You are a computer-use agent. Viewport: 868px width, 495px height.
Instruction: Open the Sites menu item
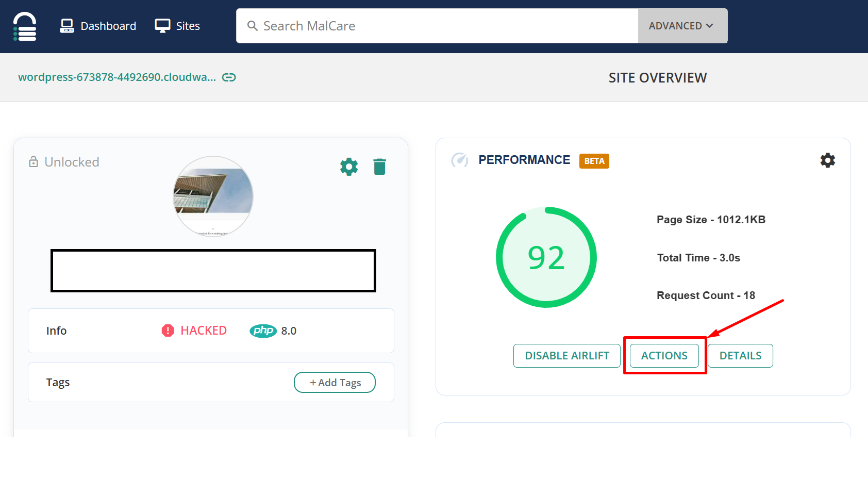point(177,26)
